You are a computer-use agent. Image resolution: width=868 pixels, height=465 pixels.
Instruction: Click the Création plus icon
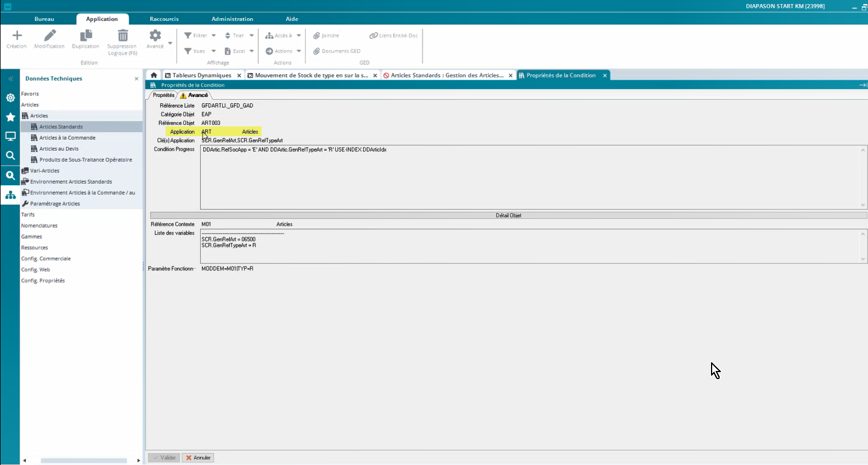(x=17, y=36)
